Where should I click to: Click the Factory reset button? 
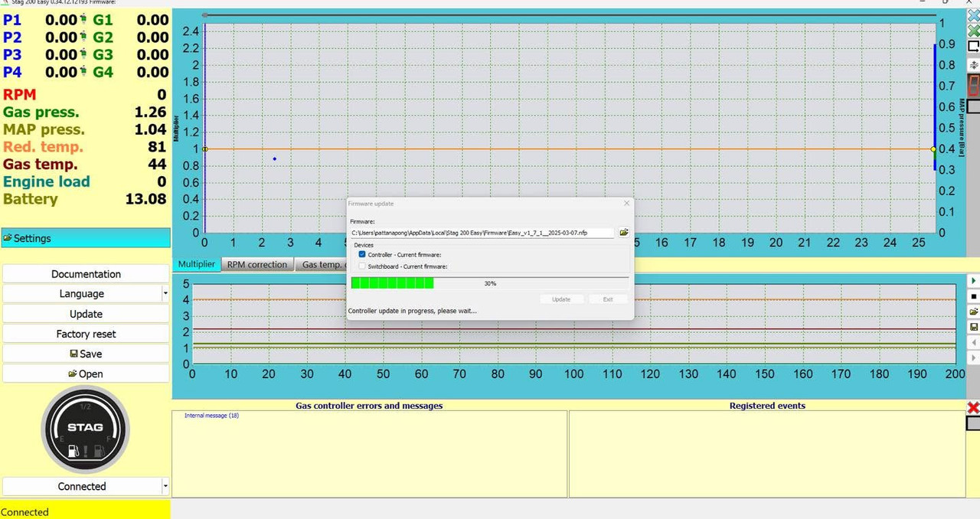point(86,334)
